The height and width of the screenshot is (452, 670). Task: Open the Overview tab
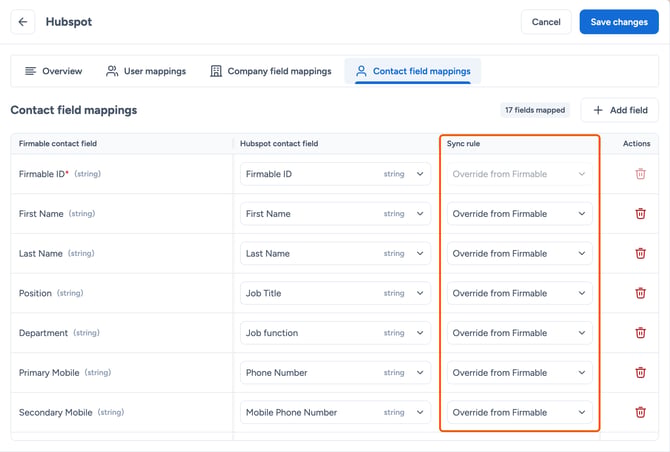[53, 71]
